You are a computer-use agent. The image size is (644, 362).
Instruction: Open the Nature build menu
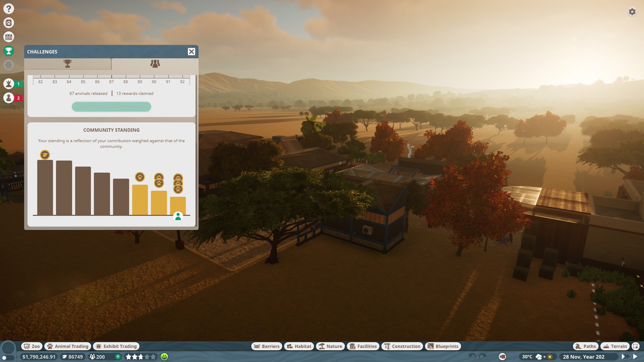point(330,346)
